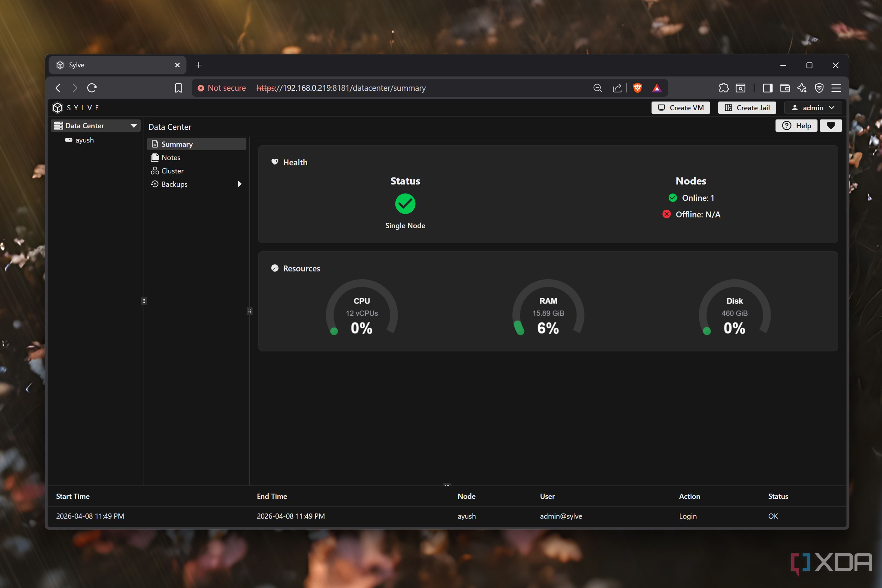The width and height of the screenshot is (882, 588).
Task: Expand the Backups submenu arrow
Action: [x=239, y=184]
